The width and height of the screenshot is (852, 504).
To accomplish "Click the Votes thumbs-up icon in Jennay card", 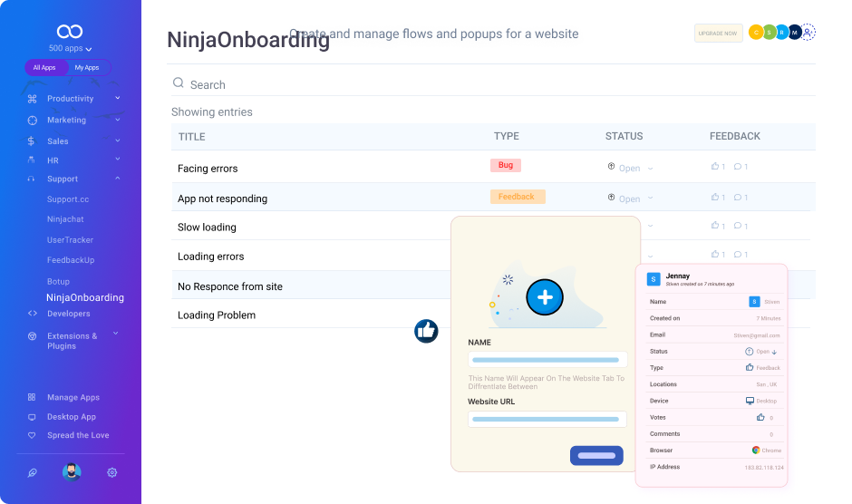I will click(760, 418).
